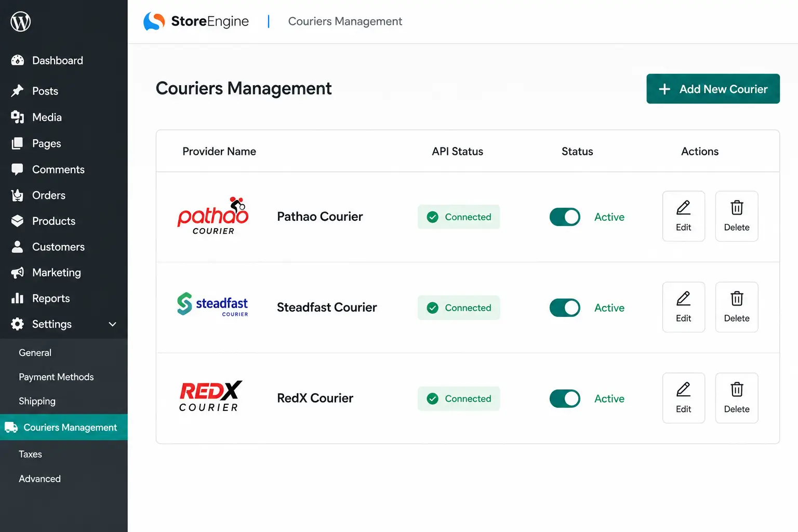Screen dimensions: 798x532
Task: Click Status column header
Action: click(577, 151)
